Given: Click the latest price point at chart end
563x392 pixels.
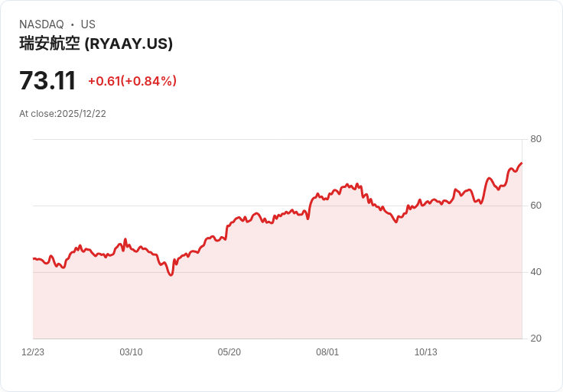Looking at the screenshot, I should pyautogui.click(x=522, y=164).
